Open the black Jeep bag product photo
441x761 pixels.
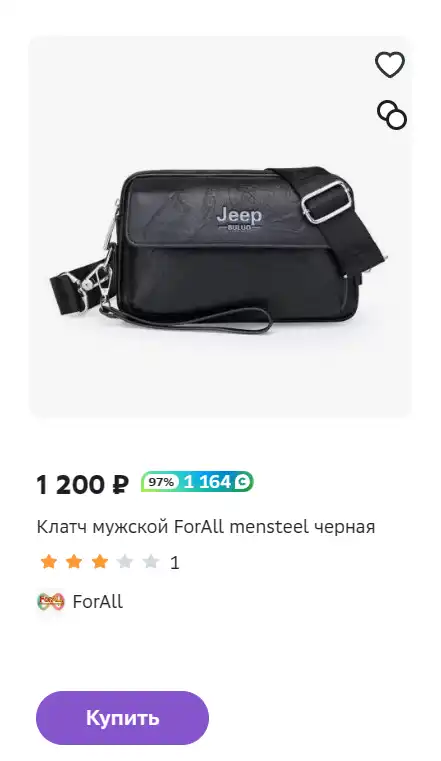220,227
